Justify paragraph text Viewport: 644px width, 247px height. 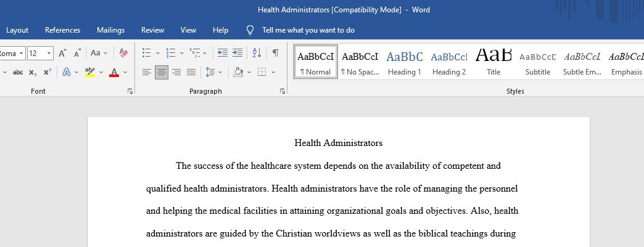point(191,72)
